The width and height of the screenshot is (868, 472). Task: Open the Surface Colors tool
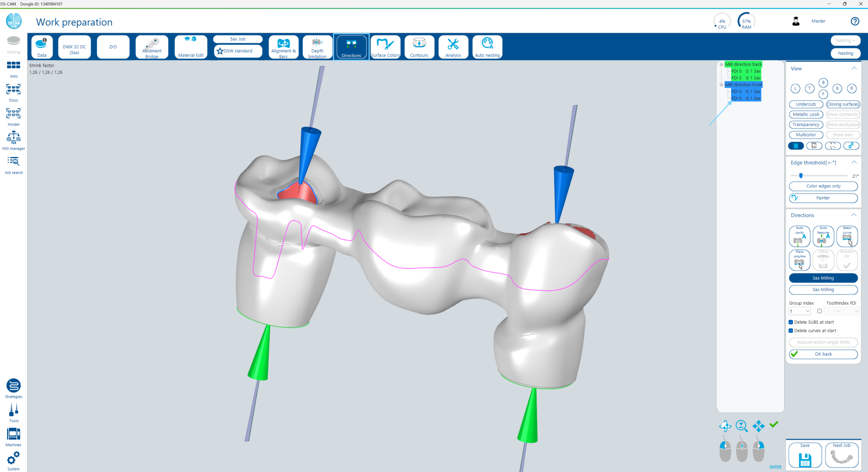[x=385, y=47]
